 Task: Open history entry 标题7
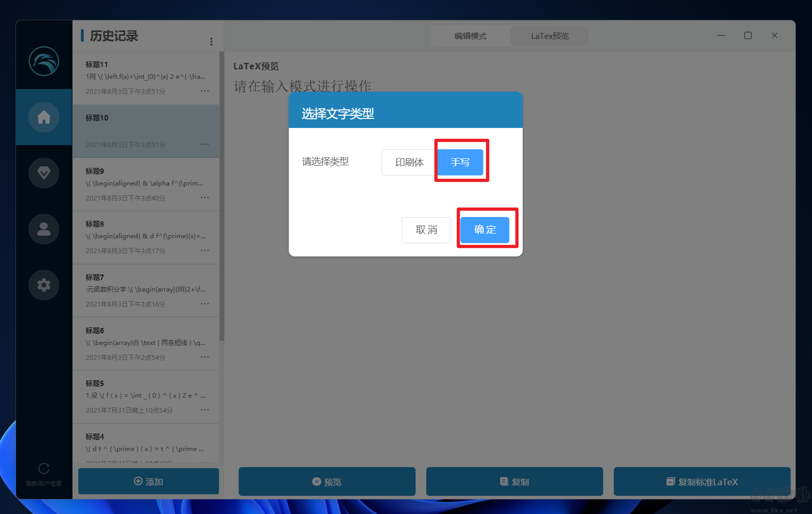145,291
